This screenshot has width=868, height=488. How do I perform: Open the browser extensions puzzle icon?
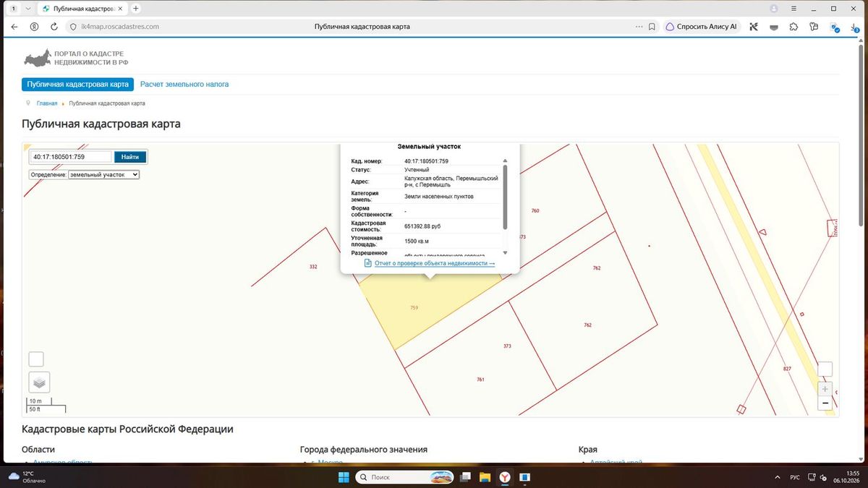[x=793, y=27]
